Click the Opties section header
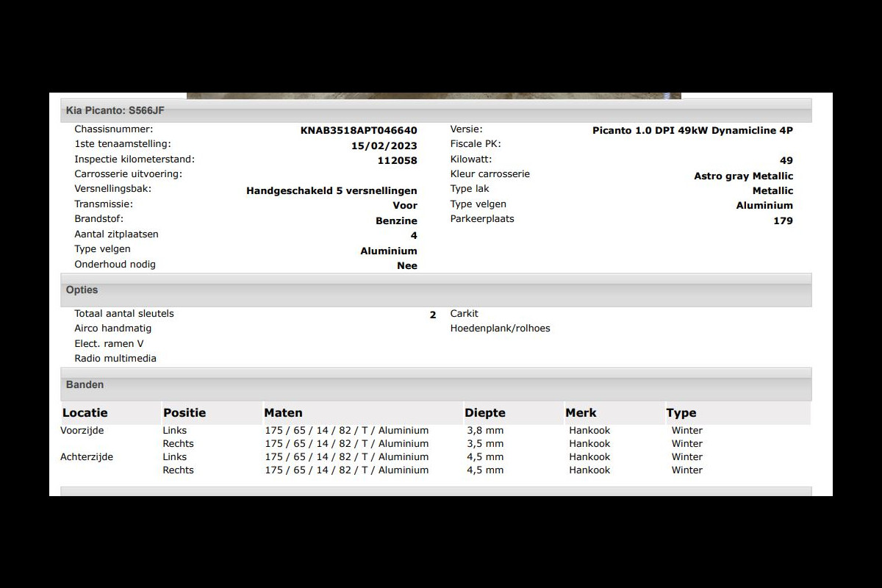Viewport: 882px width, 588px height. (x=82, y=290)
